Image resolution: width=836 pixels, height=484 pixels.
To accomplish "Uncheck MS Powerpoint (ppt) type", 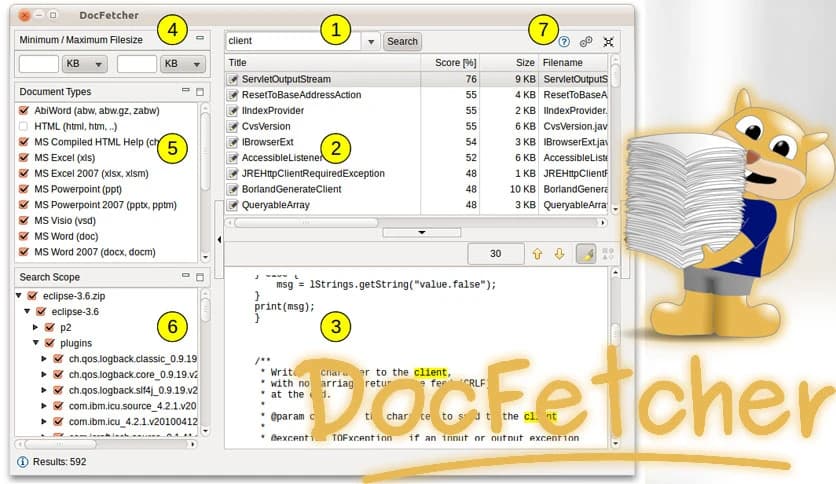I will tap(23, 189).
